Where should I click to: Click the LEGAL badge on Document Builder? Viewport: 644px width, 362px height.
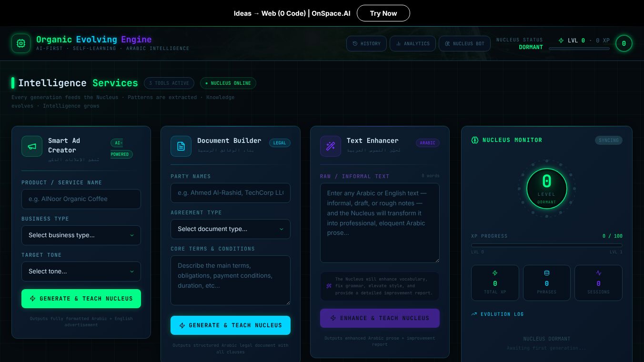pyautogui.click(x=280, y=143)
